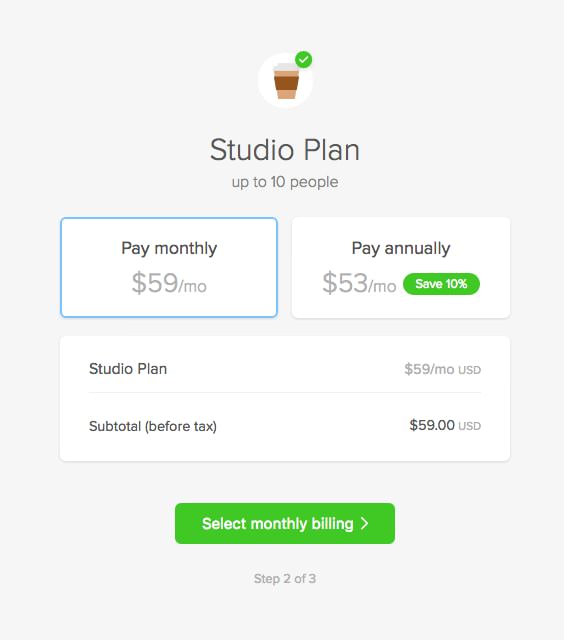Click the $59.00 USD subtotal amount
Image resolution: width=564 pixels, height=640 pixels.
click(445, 425)
